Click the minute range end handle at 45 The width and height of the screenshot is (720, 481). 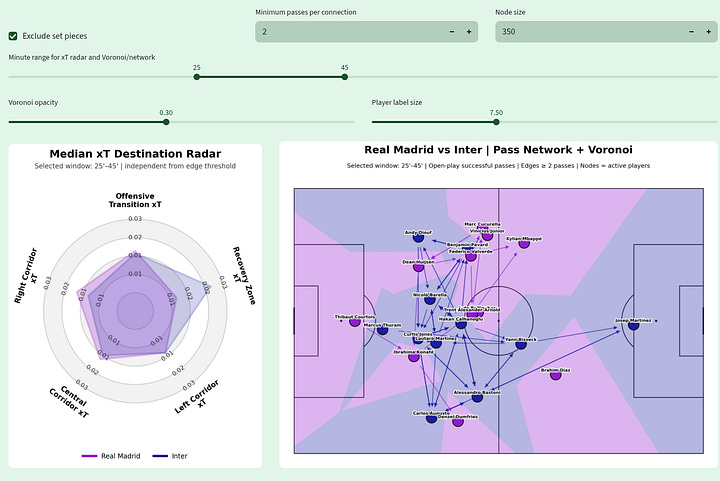344,77
